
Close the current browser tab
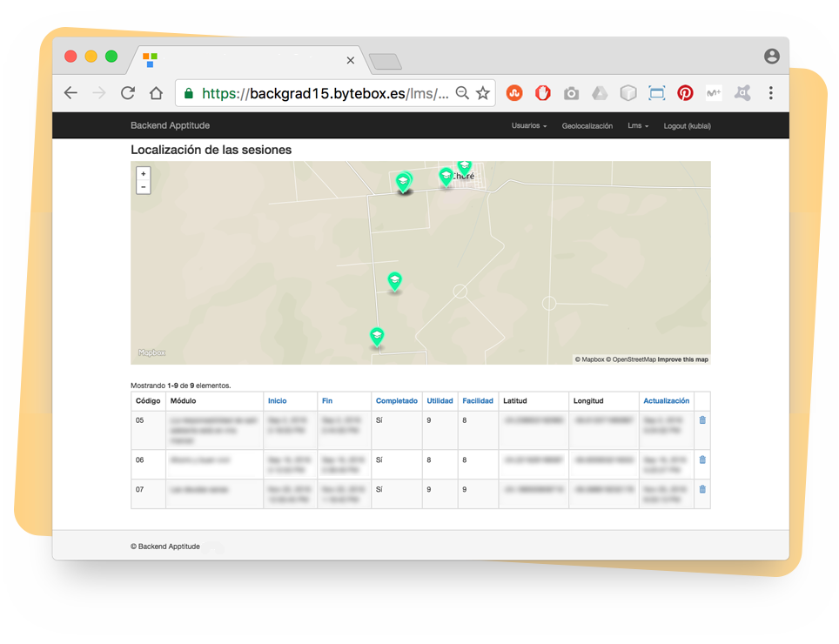[351, 60]
